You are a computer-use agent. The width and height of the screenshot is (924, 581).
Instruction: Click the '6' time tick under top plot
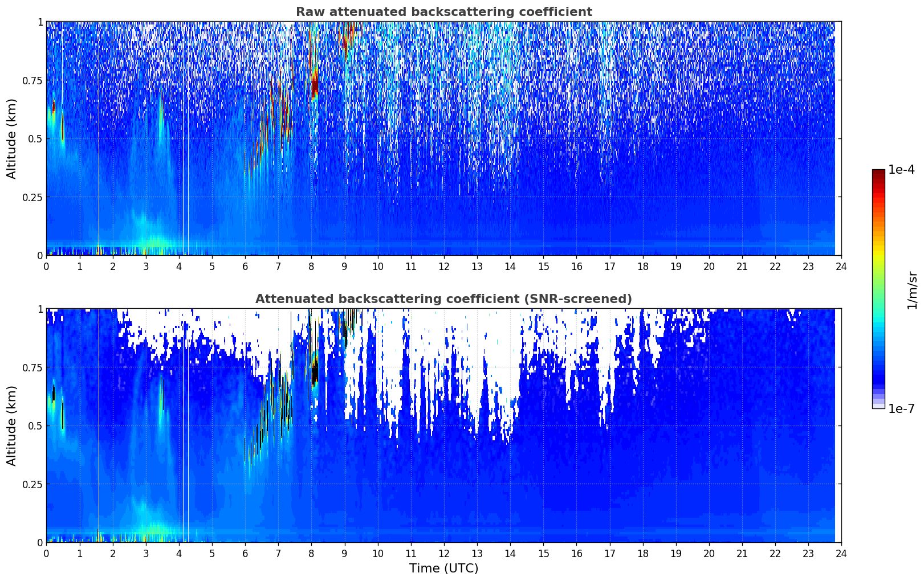click(245, 267)
